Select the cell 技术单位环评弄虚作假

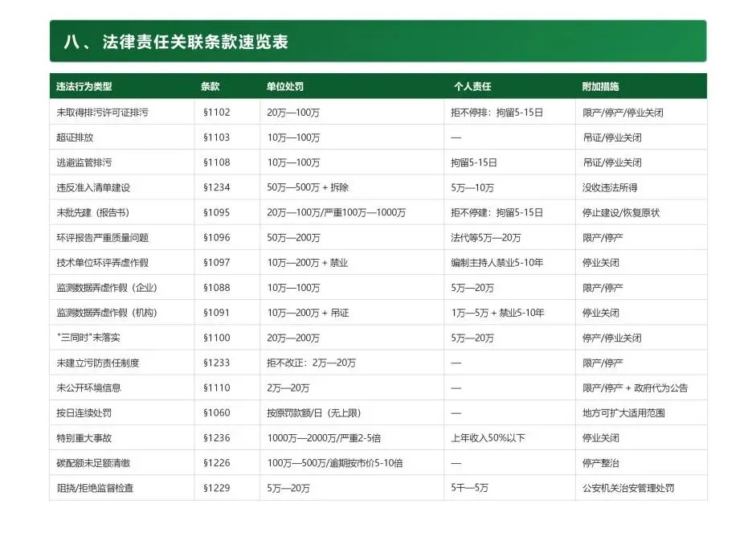[102, 263]
